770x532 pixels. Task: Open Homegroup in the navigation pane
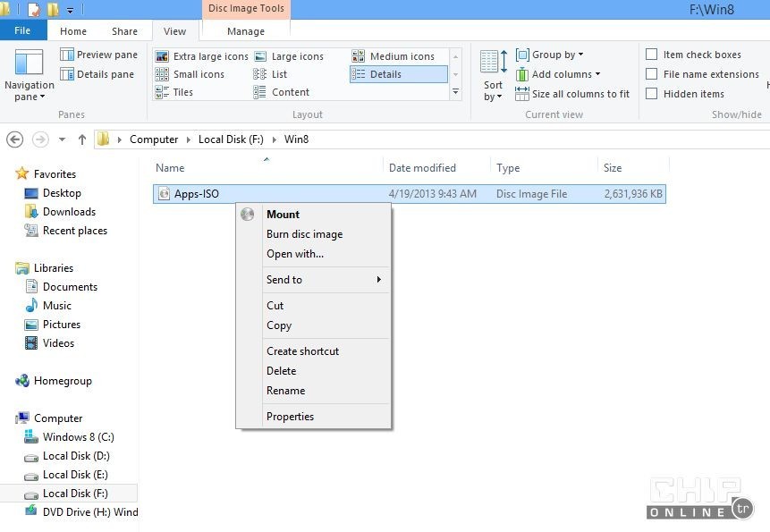[x=54, y=381]
